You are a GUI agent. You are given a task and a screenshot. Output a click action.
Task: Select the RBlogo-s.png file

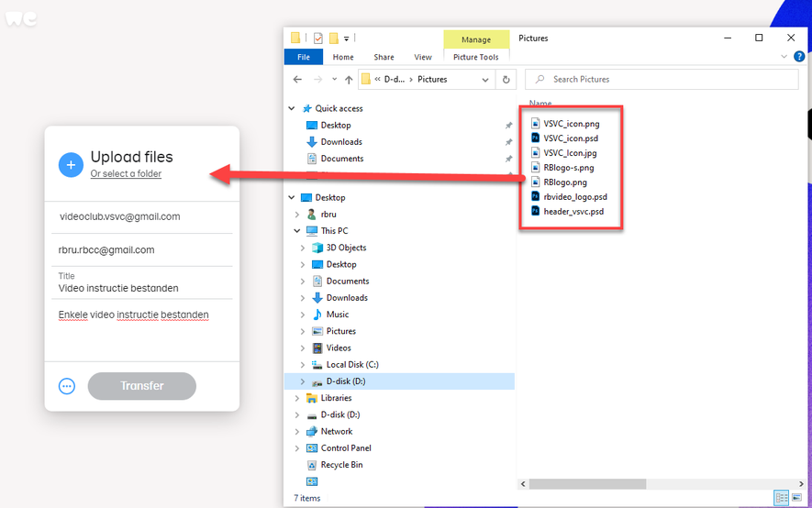click(x=562, y=168)
